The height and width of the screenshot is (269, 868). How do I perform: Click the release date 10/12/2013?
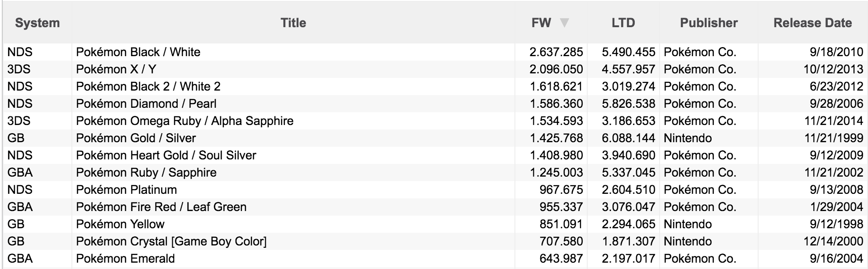[x=833, y=69]
